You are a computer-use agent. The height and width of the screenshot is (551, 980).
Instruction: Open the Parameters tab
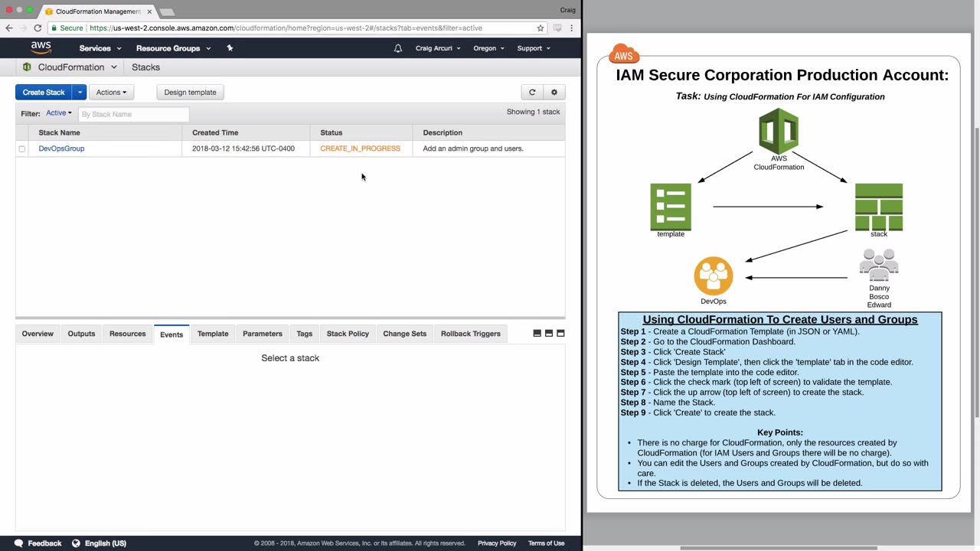pos(263,334)
